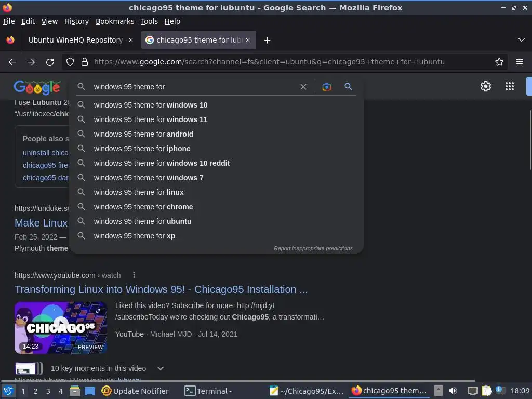Open the Bookmarks menu
This screenshot has height=399, width=532.
115,21
